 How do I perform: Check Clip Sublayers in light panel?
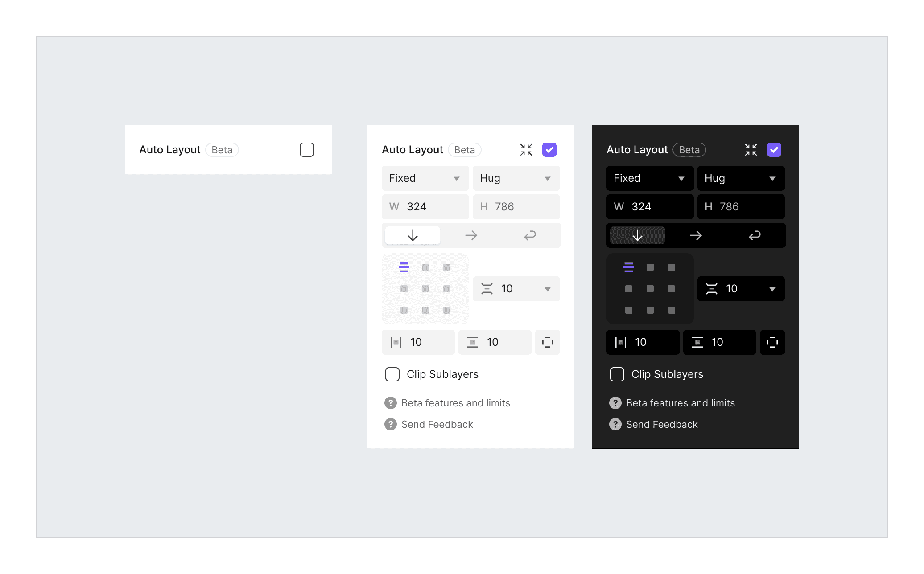click(x=392, y=374)
